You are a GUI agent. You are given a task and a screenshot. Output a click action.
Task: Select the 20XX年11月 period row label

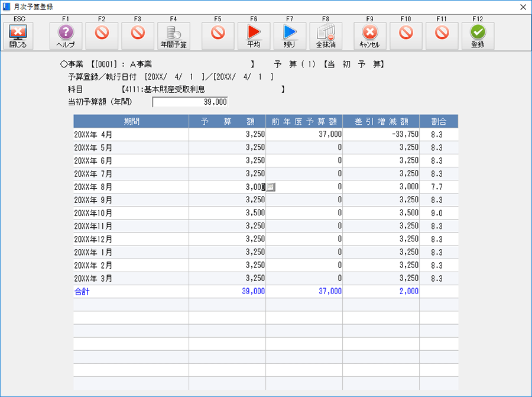(93, 226)
